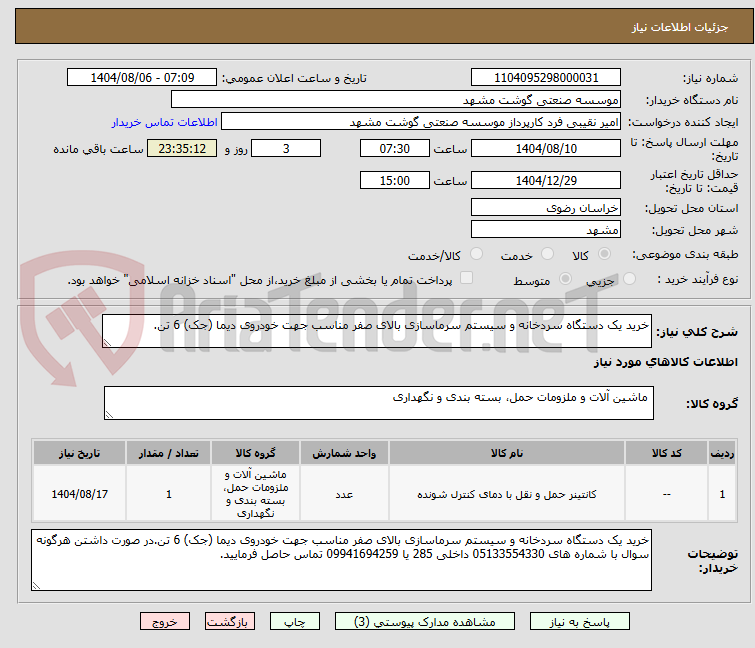Click the validity time field 15:00
The image size is (755, 648).
(395, 181)
